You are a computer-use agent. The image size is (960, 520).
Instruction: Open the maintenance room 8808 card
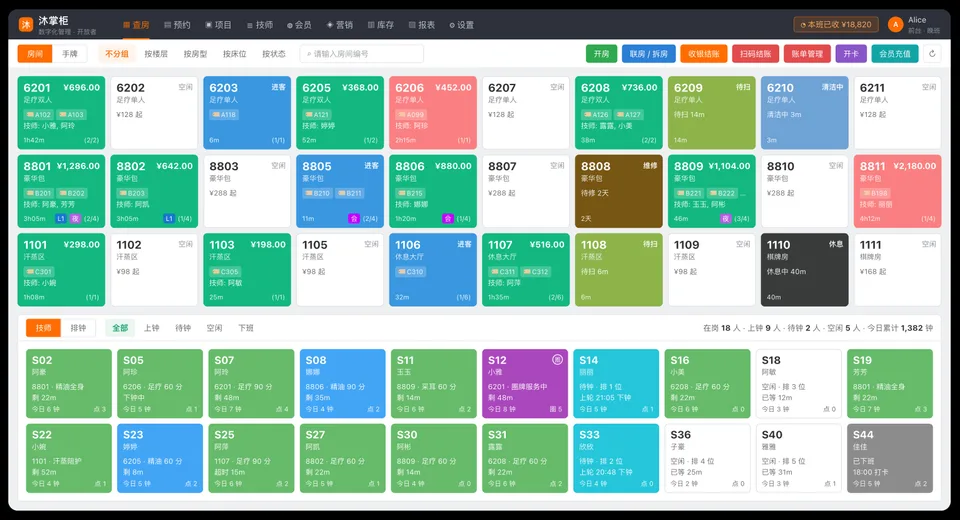click(618, 191)
